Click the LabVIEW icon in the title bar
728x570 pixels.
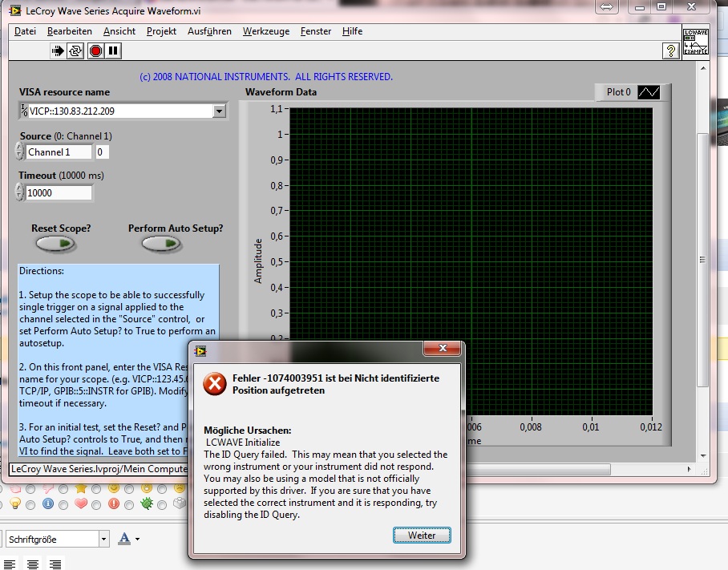tap(15, 10)
